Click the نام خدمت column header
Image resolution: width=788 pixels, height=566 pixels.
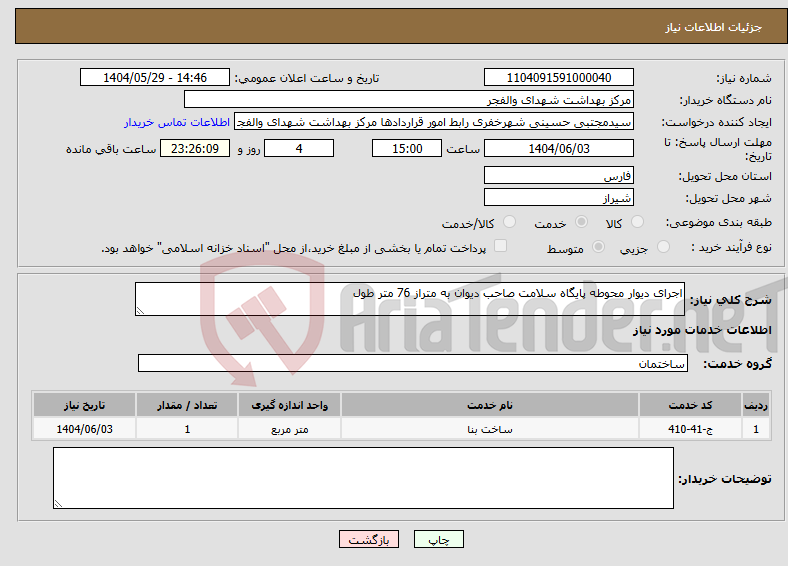(490, 405)
